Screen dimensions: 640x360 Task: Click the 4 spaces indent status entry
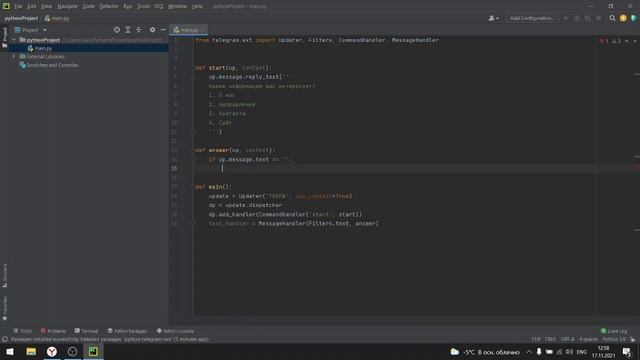coord(589,339)
